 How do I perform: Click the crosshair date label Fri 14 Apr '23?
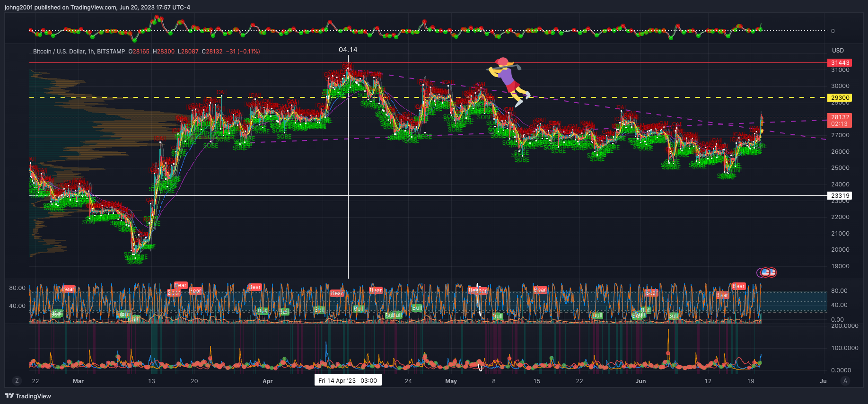point(348,380)
